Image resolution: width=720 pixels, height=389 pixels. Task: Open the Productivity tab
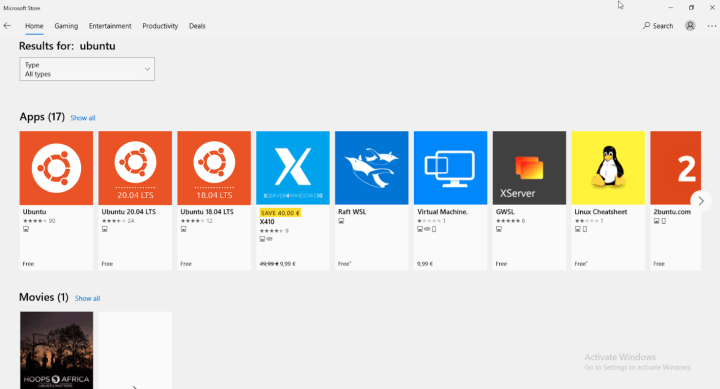pyautogui.click(x=160, y=26)
